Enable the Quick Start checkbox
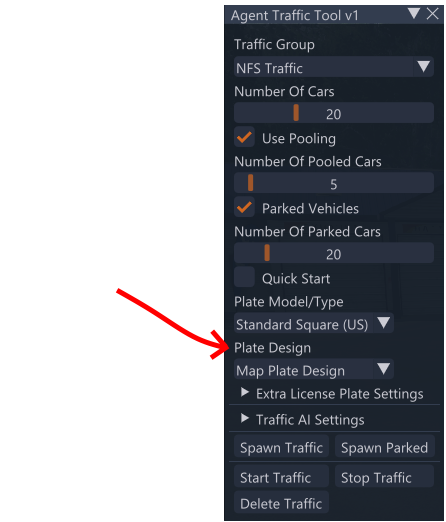Screen dimensions: 446x522 pos(244,277)
